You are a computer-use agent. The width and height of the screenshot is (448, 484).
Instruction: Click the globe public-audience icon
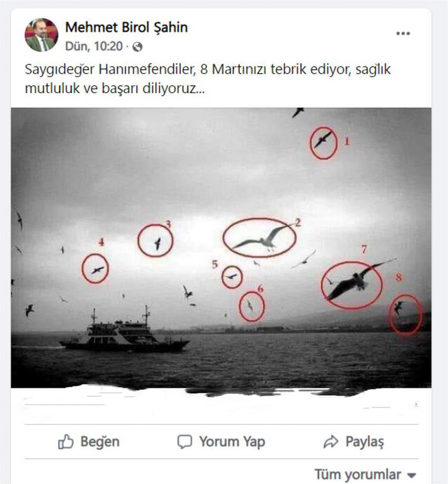click(138, 47)
